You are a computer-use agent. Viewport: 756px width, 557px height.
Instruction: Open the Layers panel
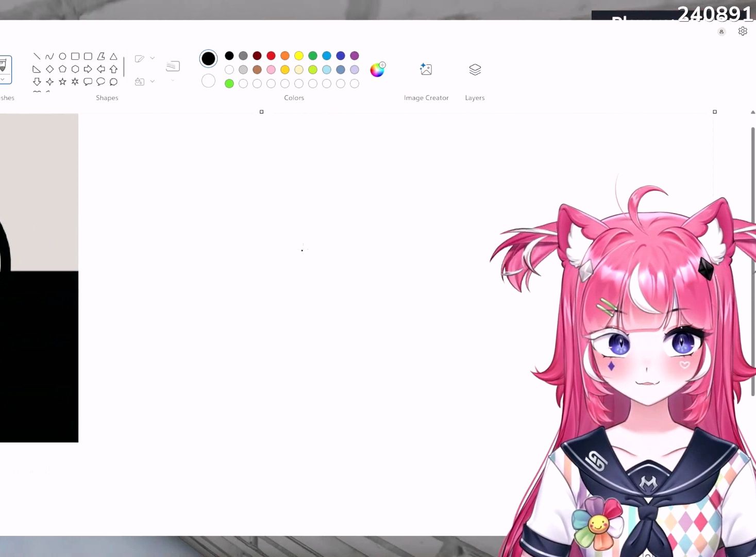point(475,70)
